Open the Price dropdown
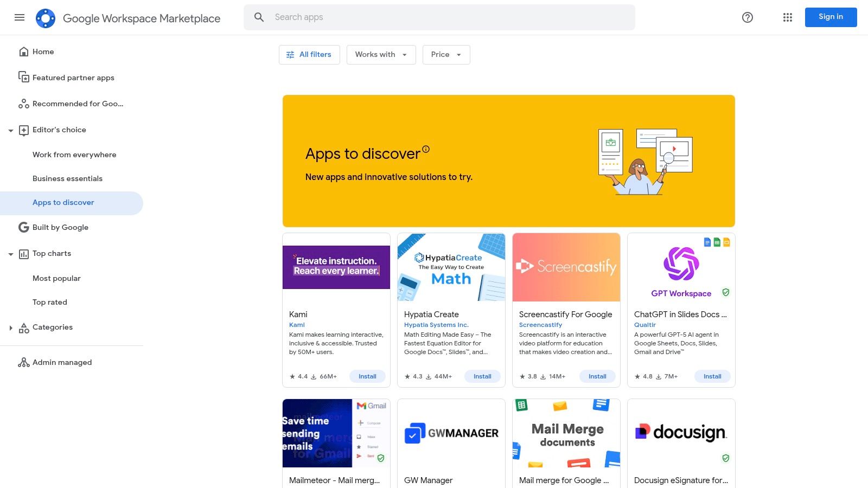The image size is (868, 488). (446, 54)
